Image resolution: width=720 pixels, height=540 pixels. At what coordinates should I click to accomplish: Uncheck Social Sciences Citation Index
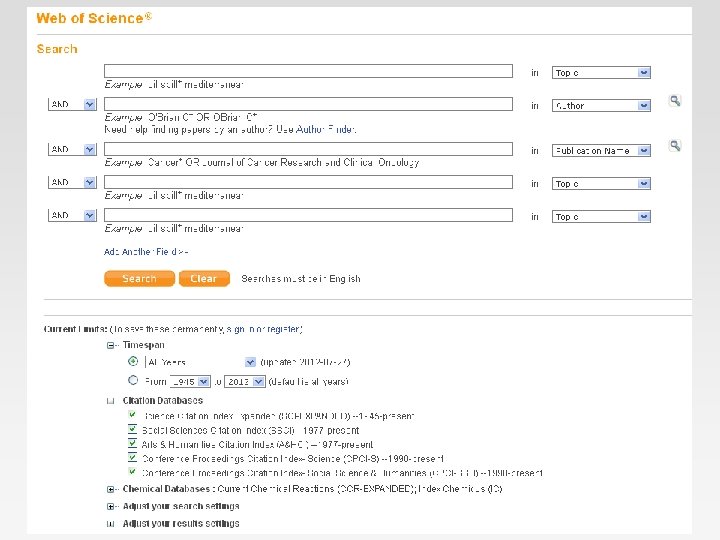point(133,430)
